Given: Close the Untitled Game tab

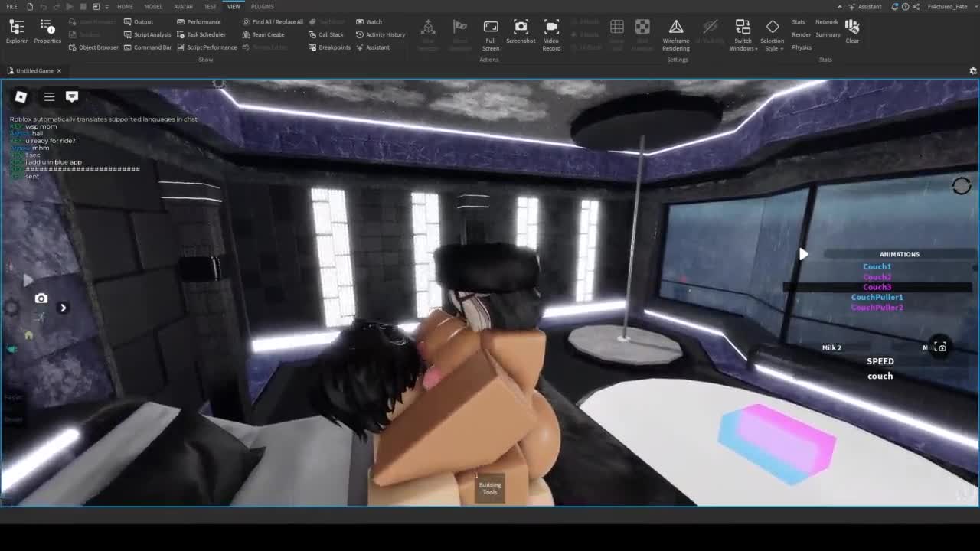Looking at the screenshot, I should [59, 70].
